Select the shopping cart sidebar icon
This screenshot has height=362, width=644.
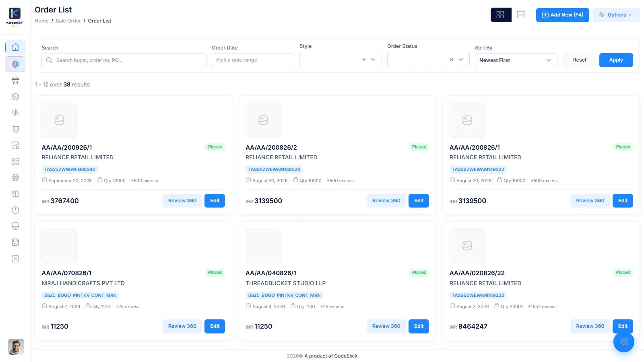(x=15, y=129)
